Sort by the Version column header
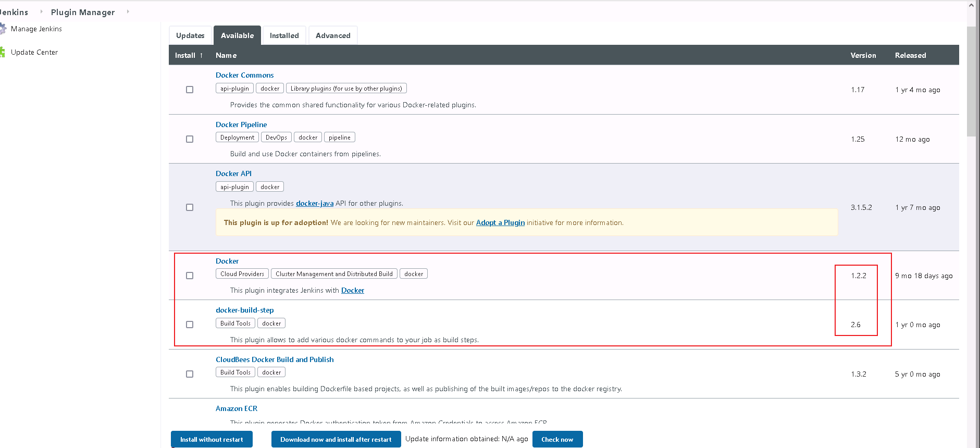The width and height of the screenshot is (980, 448). click(x=863, y=55)
